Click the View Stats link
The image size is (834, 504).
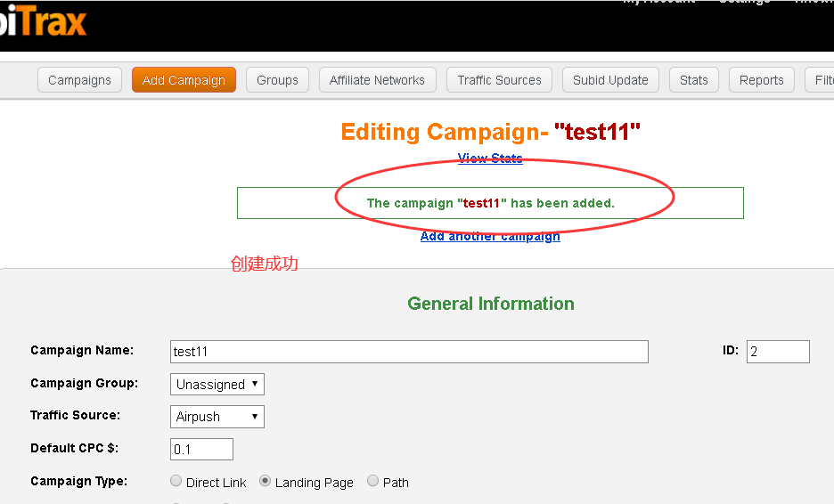[x=490, y=159]
